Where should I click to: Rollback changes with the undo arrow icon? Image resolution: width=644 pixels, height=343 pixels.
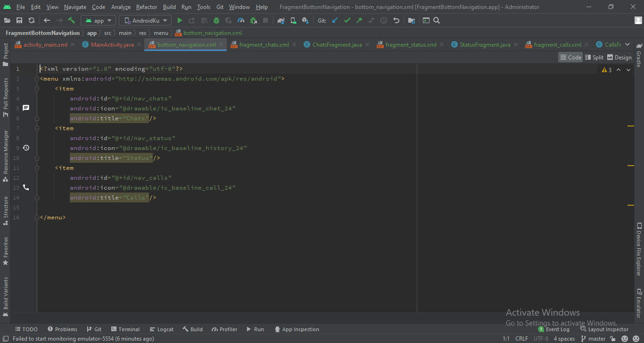click(396, 20)
